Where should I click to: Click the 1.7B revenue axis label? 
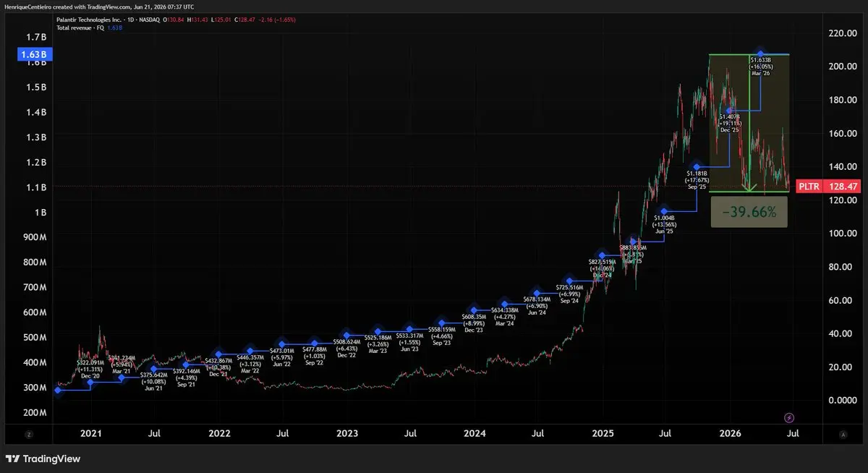[x=36, y=36]
